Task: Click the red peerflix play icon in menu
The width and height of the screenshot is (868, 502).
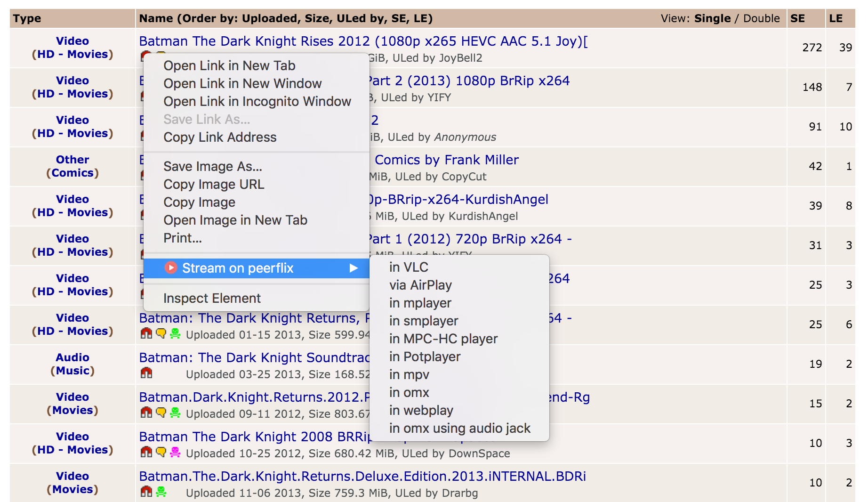Action: point(171,268)
